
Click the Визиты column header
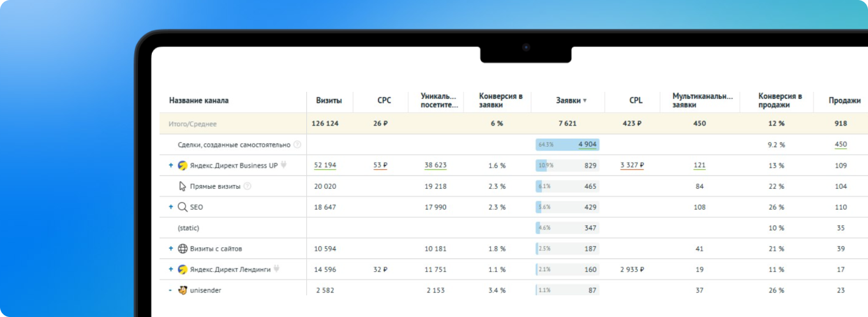point(329,100)
